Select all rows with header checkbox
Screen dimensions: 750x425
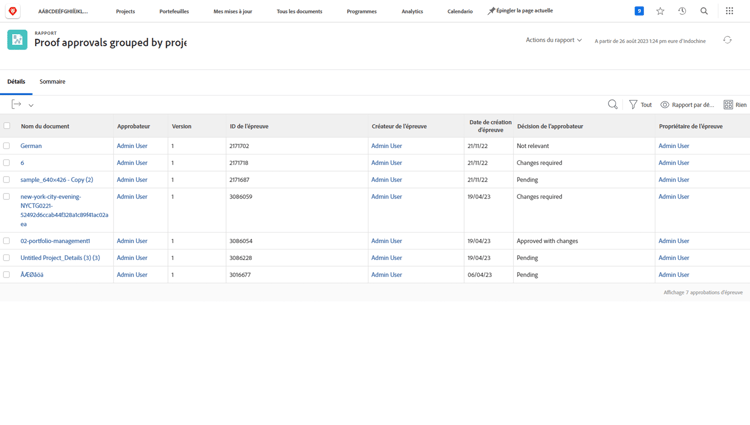click(x=7, y=126)
